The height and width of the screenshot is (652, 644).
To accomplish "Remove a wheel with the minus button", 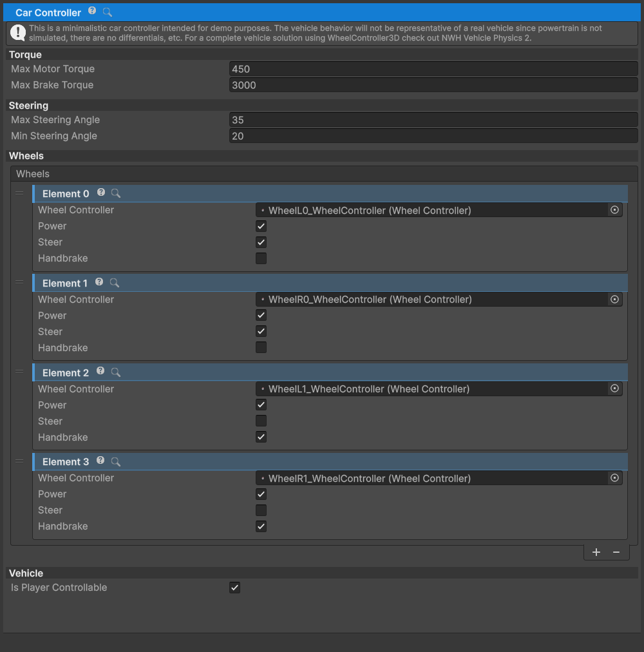I will [x=616, y=552].
